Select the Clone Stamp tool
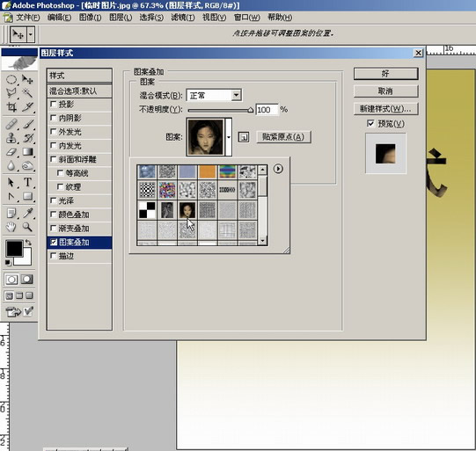This screenshot has height=451, width=476. click(11, 138)
